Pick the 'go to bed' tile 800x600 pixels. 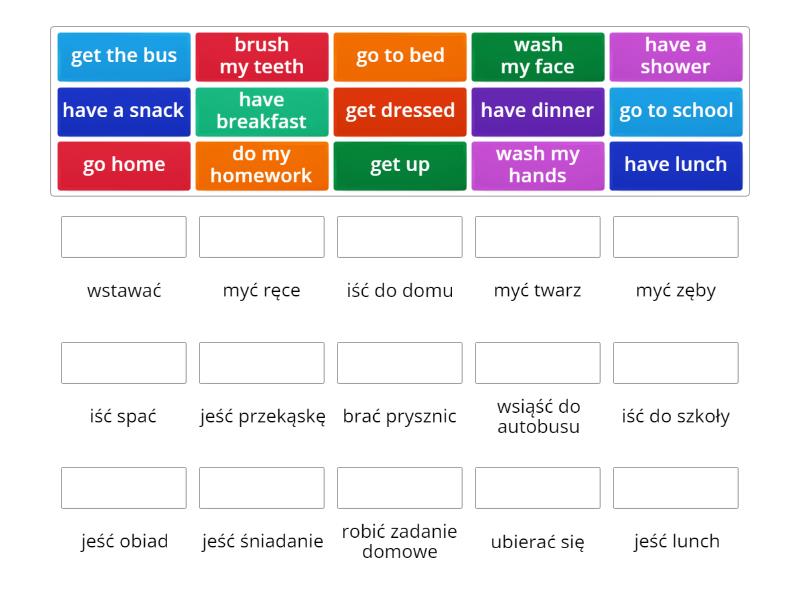pyautogui.click(x=400, y=56)
